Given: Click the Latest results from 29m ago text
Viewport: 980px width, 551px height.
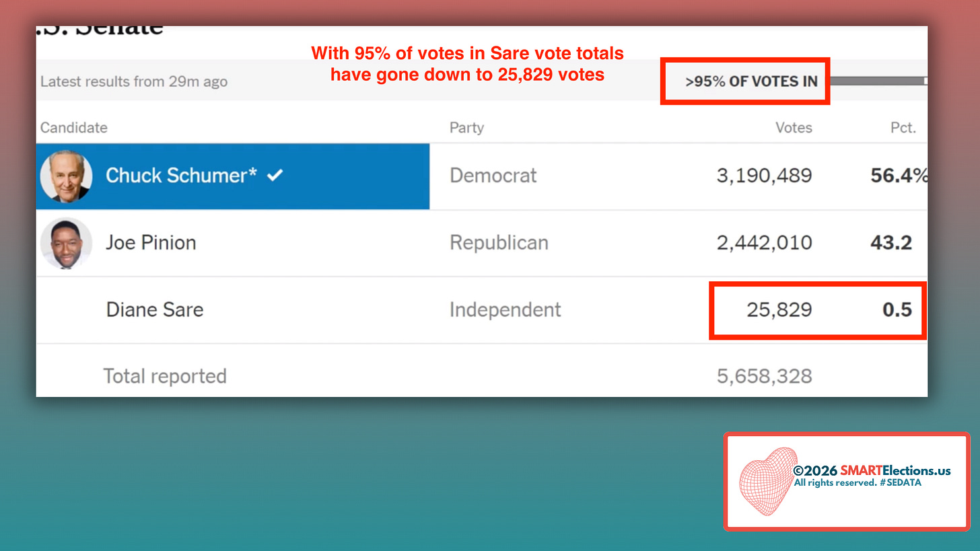Looking at the screenshot, I should 134,82.
